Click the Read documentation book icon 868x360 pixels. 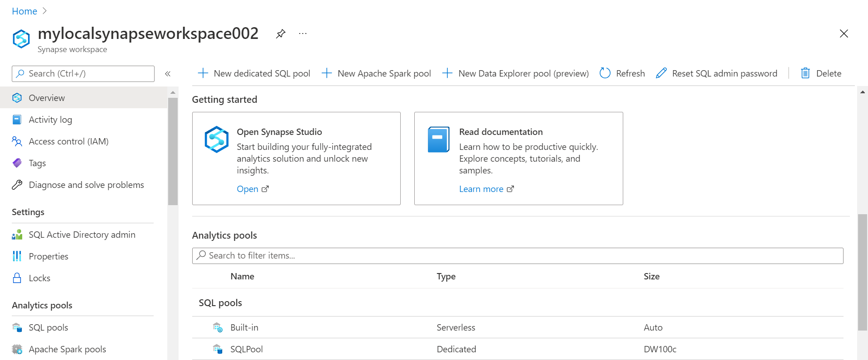point(439,139)
